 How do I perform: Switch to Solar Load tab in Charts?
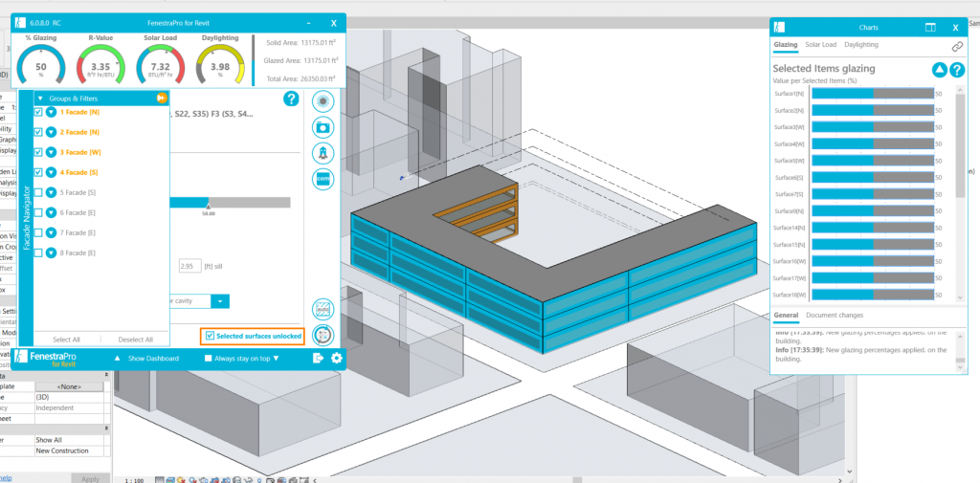820,45
